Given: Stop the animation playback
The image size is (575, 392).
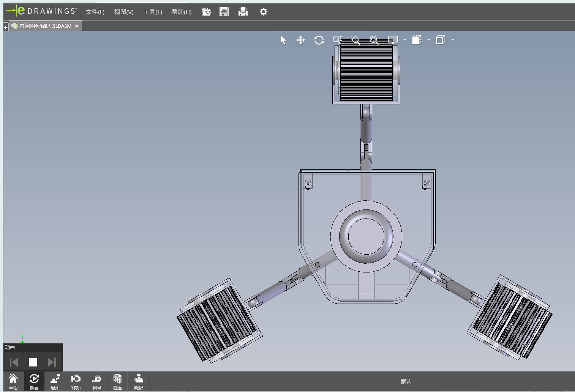Looking at the screenshot, I should (x=33, y=362).
